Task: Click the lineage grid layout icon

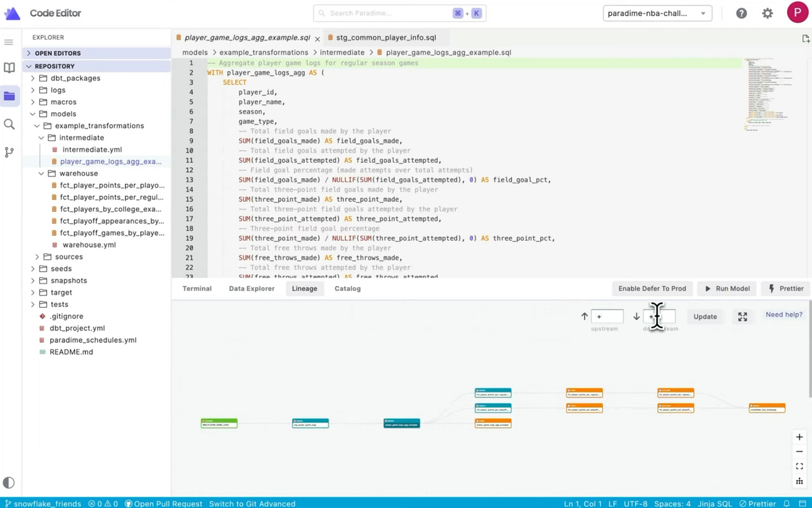Action: click(799, 481)
